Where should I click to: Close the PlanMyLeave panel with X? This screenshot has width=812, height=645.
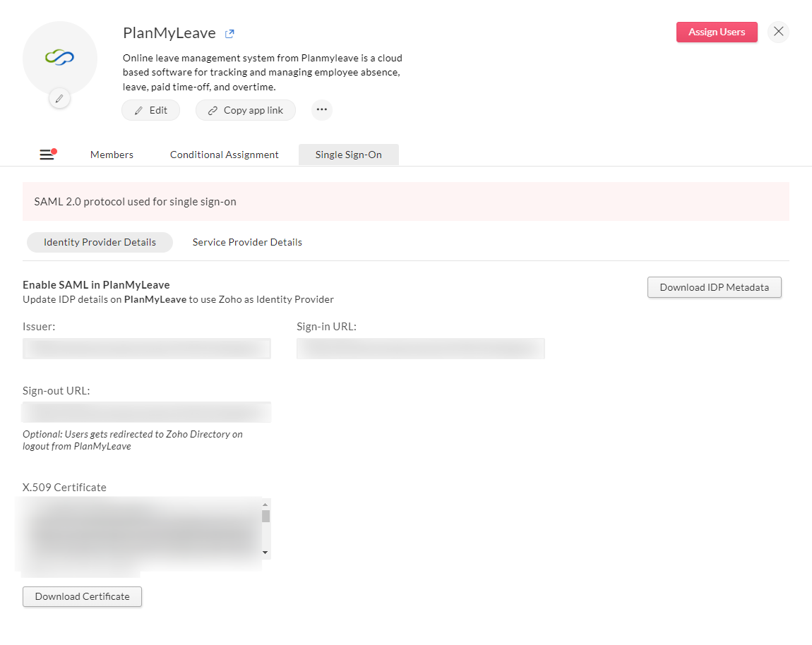click(778, 32)
